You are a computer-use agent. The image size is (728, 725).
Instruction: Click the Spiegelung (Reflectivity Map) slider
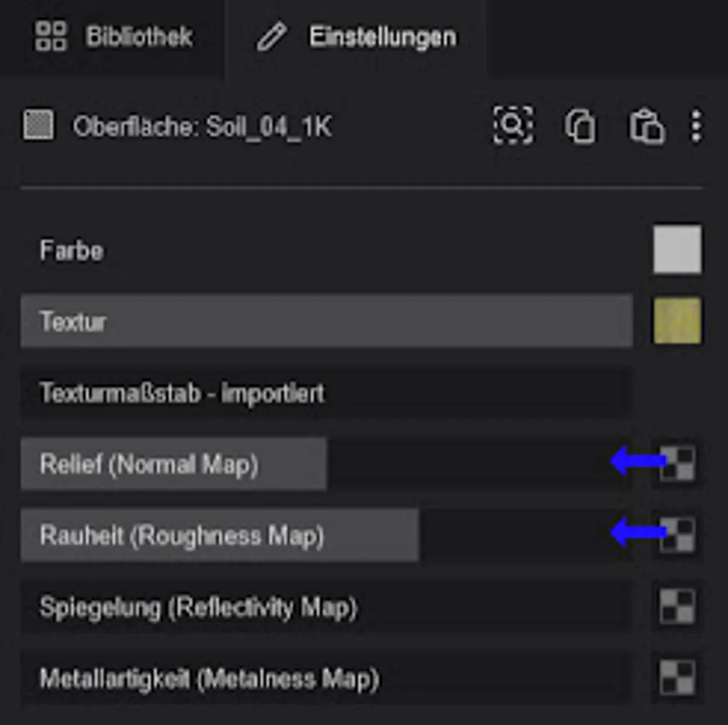[326, 607]
